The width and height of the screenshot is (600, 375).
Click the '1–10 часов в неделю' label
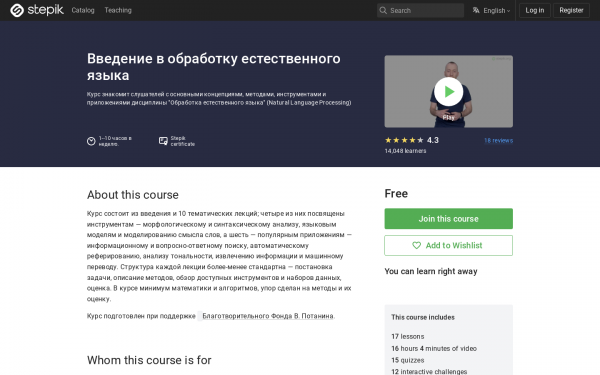(x=115, y=141)
